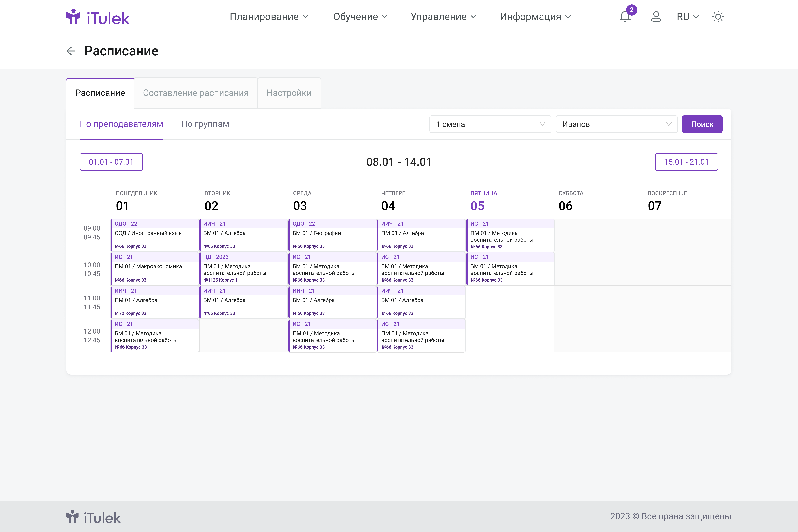Screen dimensions: 798x532
Task: Open the RU language dropdown
Action: pos(688,17)
